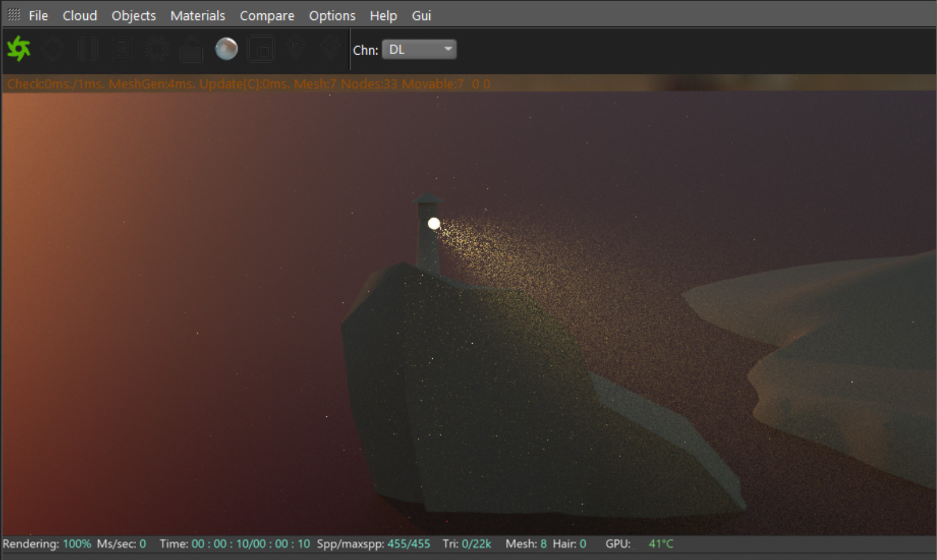Click the 'MeshGen:4ms.' status text

tap(152, 84)
